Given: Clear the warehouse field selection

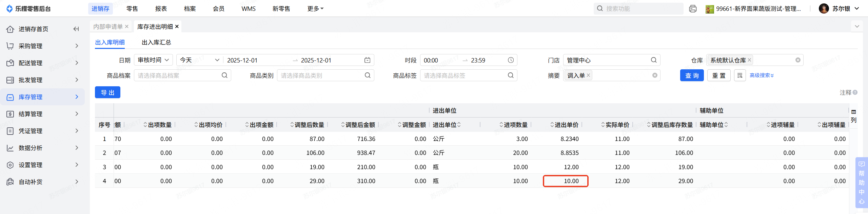Looking at the screenshot, I should point(798,60).
